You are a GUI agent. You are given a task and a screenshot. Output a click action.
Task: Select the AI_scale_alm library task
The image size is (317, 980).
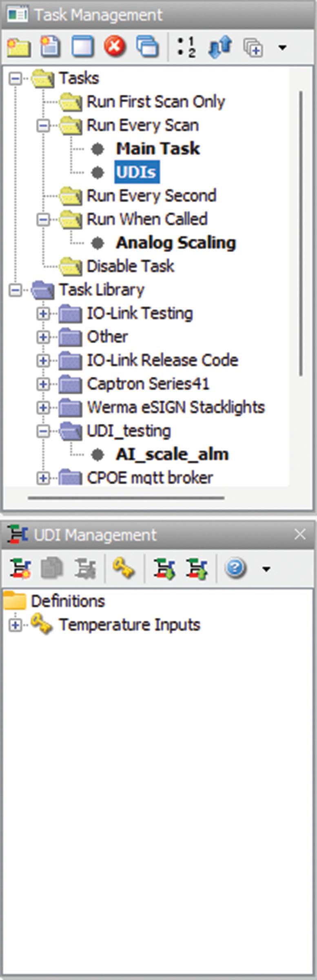pyautogui.click(x=172, y=454)
